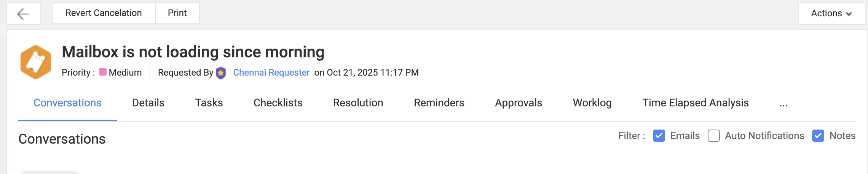Click the requester star badge icon
The image size is (868, 174).
coord(221,73)
